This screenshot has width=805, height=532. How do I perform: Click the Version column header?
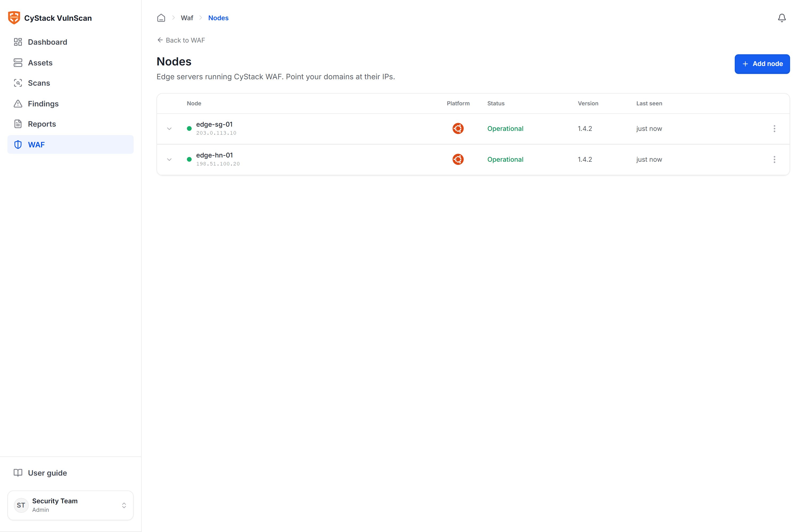pos(588,103)
